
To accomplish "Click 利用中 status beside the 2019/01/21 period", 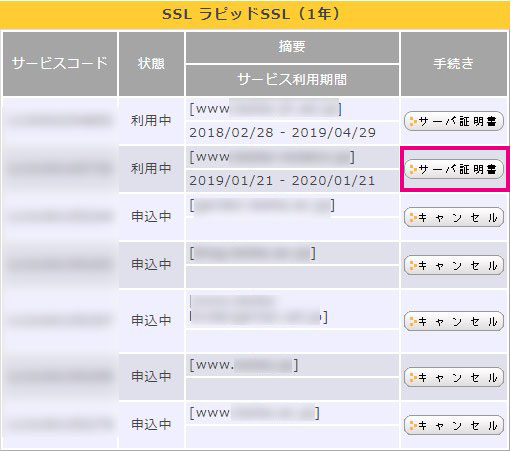I will [x=151, y=169].
